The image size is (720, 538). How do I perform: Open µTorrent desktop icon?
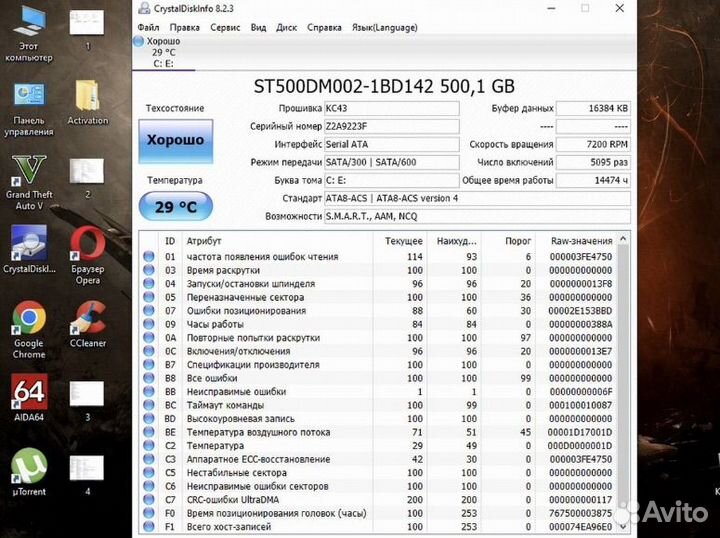27,468
